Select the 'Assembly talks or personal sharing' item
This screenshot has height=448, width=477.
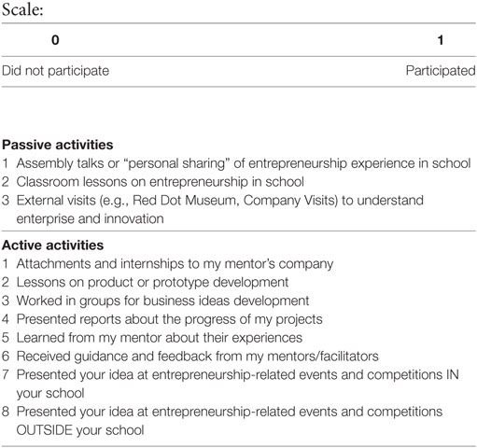pyautogui.click(x=236, y=163)
